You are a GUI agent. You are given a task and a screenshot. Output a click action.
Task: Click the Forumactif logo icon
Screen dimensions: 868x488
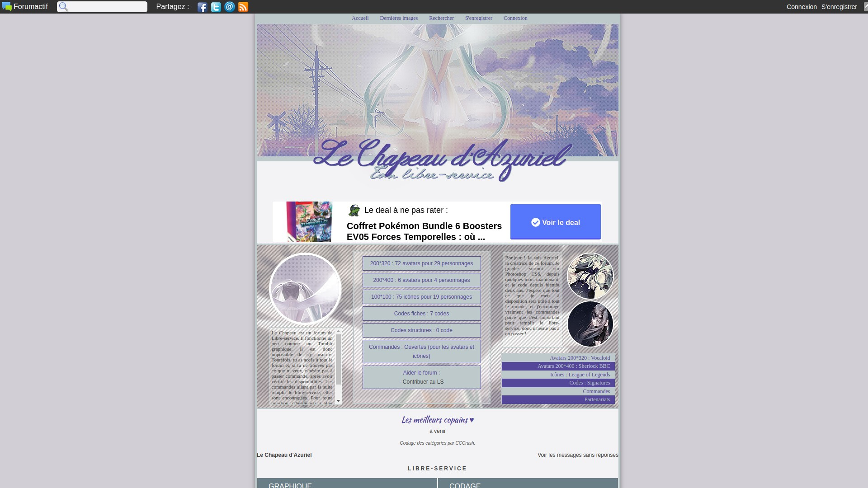pos(7,7)
